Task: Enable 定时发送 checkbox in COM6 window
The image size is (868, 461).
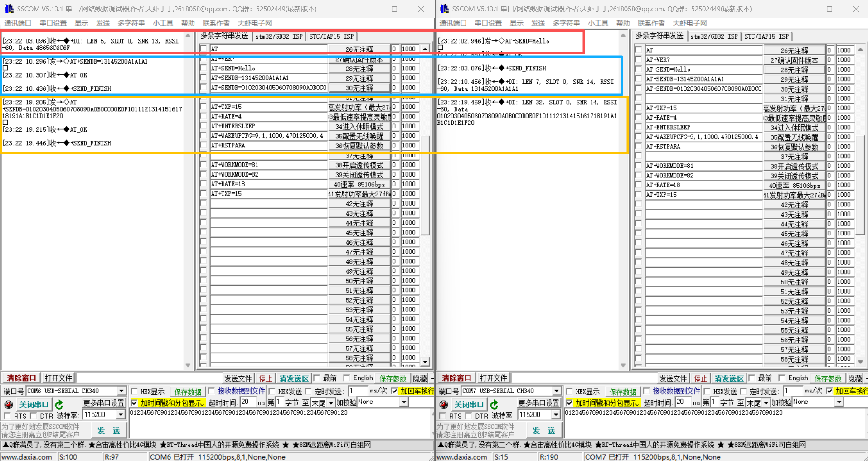Action: pos(309,391)
